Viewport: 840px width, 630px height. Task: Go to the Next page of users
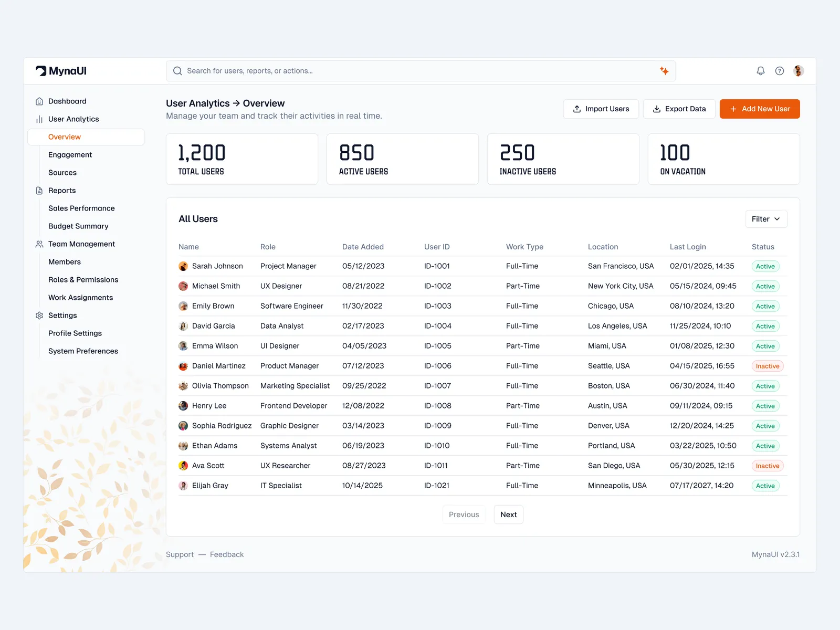click(508, 514)
